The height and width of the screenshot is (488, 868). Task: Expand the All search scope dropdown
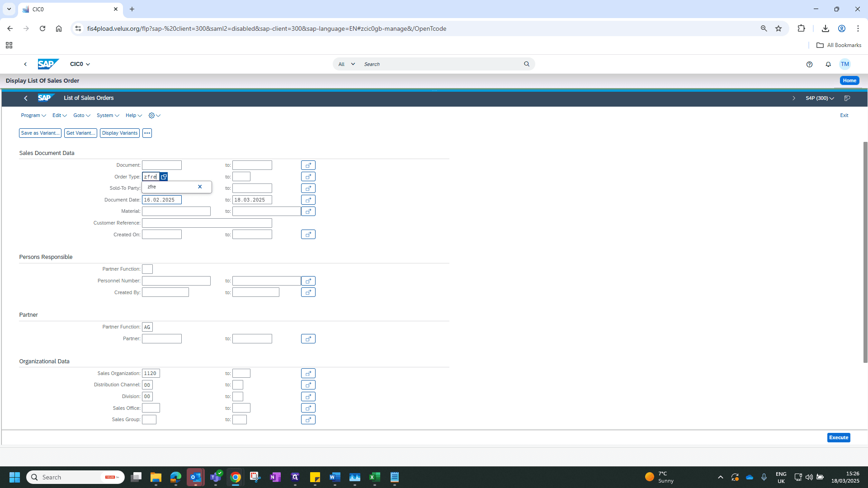[346, 64]
